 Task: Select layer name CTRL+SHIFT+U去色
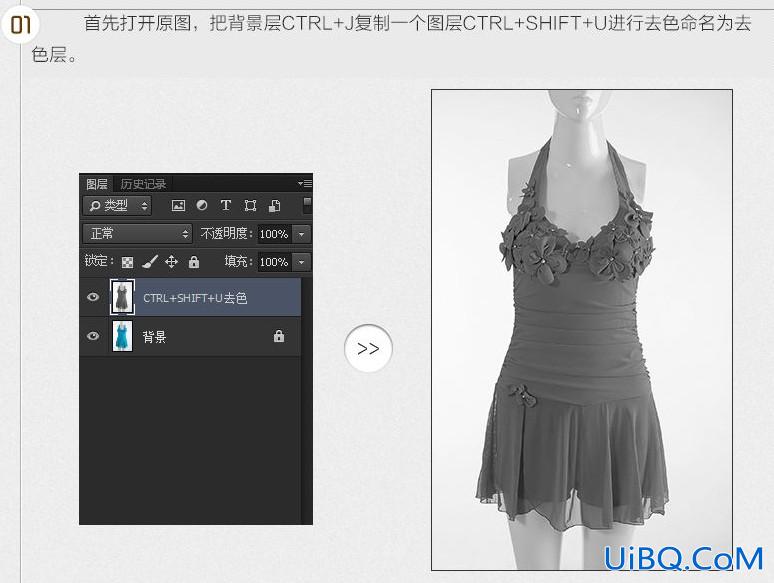tap(195, 298)
